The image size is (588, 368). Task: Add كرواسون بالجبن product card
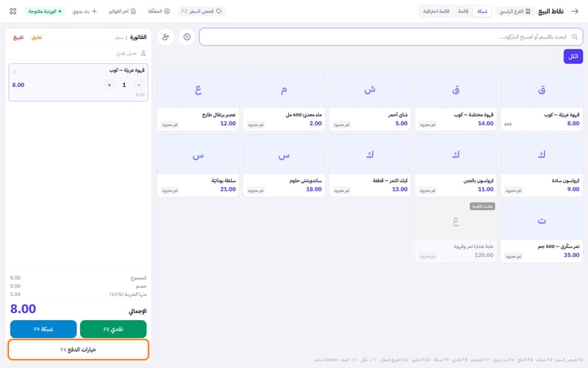coord(456,166)
